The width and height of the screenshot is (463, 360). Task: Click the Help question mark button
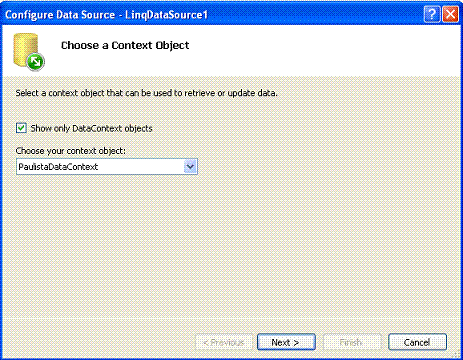click(432, 14)
